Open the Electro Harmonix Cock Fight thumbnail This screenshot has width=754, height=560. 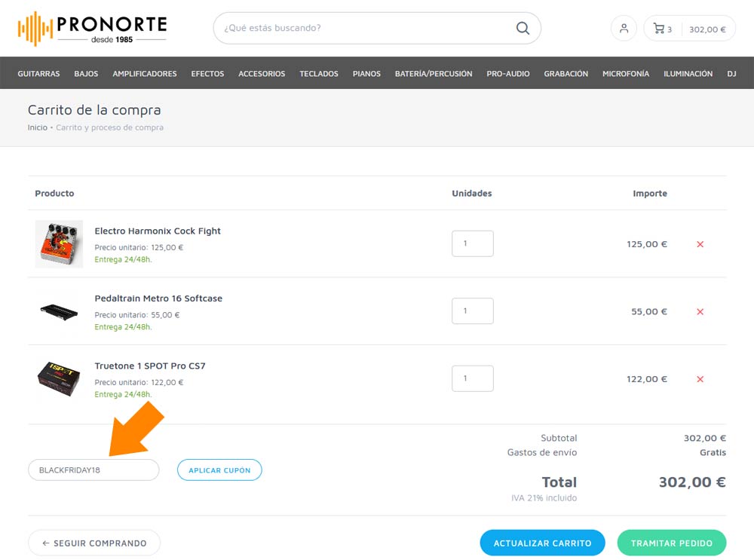point(59,243)
